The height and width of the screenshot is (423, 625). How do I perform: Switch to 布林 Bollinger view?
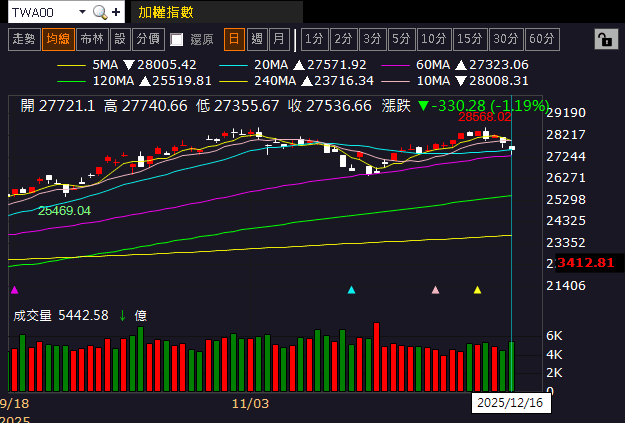[x=92, y=39]
